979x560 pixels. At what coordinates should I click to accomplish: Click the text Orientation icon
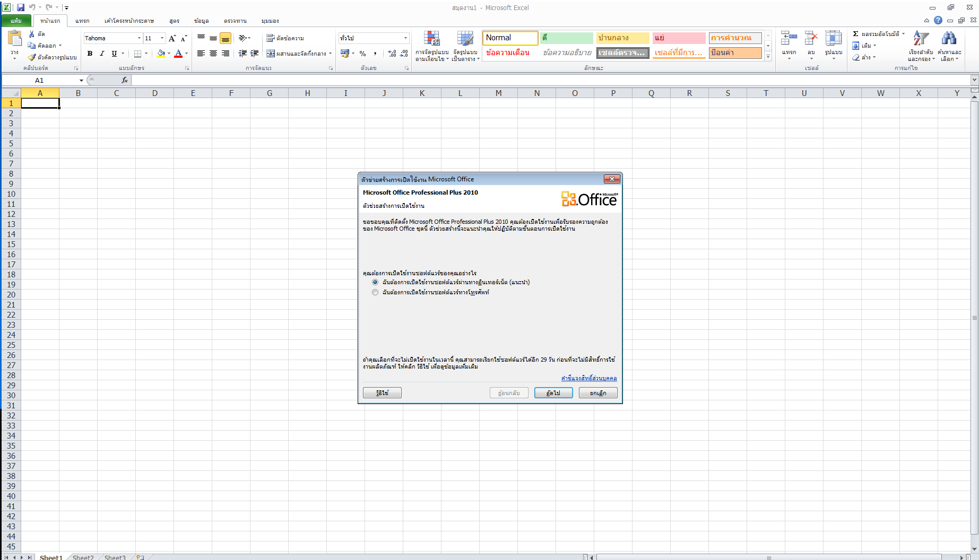coord(242,38)
